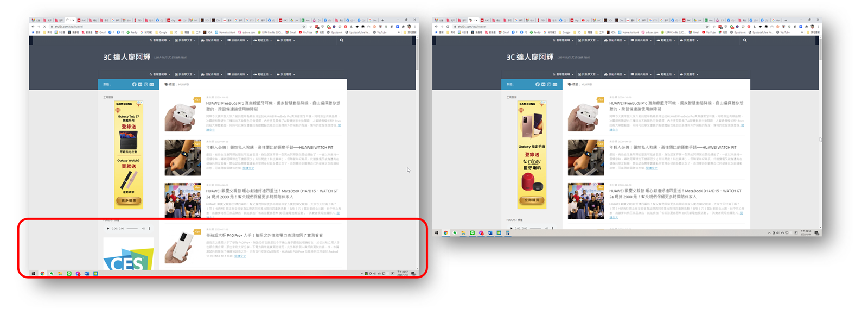Click the email envelope icon in left window's blue bar
The width and height of the screenshot is (868, 309).
[x=152, y=84]
